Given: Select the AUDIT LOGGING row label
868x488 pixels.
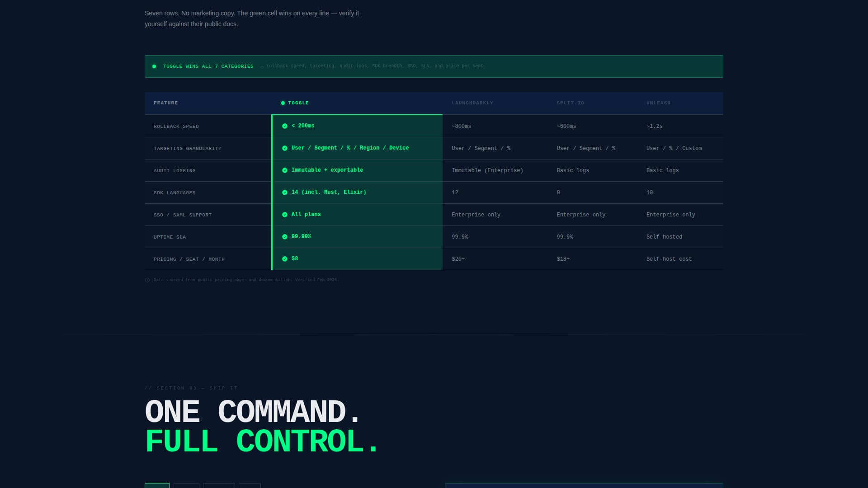Looking at the screenshot, I should [x=175, y=171].
